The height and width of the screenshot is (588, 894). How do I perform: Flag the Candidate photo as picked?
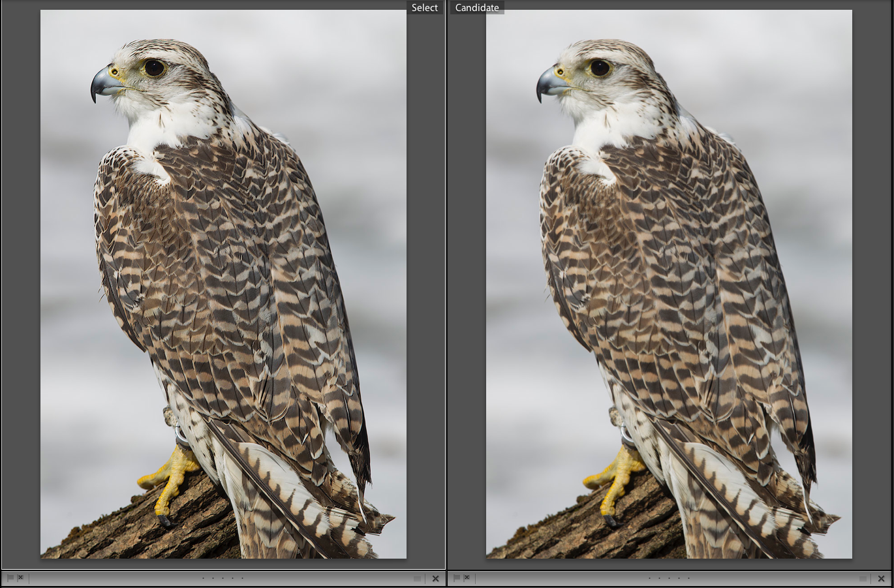coord(456,578)
